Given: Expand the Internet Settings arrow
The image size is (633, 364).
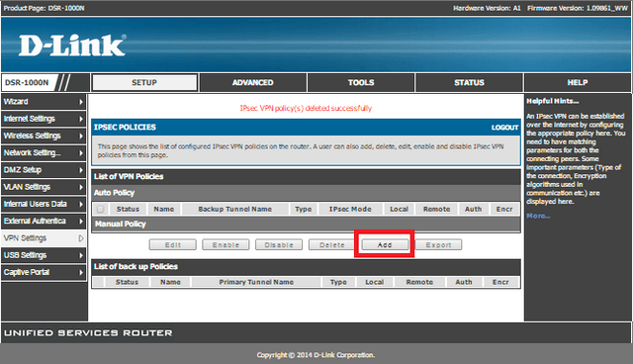Looking at the screenshot, I should pyautogui.click(x=81, y=119).
